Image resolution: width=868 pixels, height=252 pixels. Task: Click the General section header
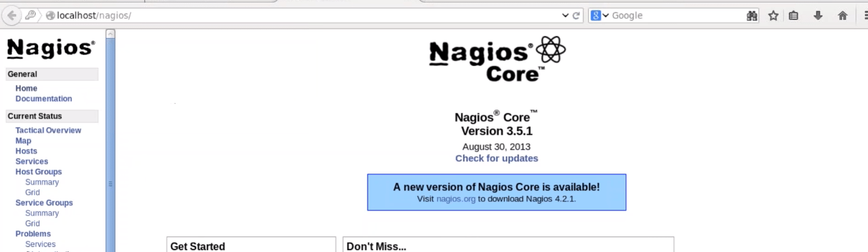pyautogui.click(x=52, y=74)
